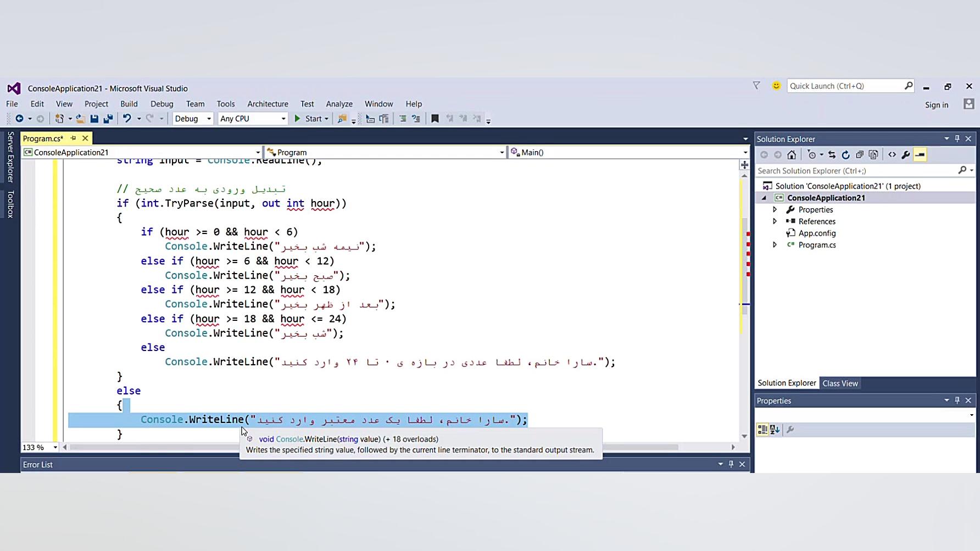Refresh the Solution Explorer
The width and height of the screenshot is (980, 551).
(x=846, y=155)
